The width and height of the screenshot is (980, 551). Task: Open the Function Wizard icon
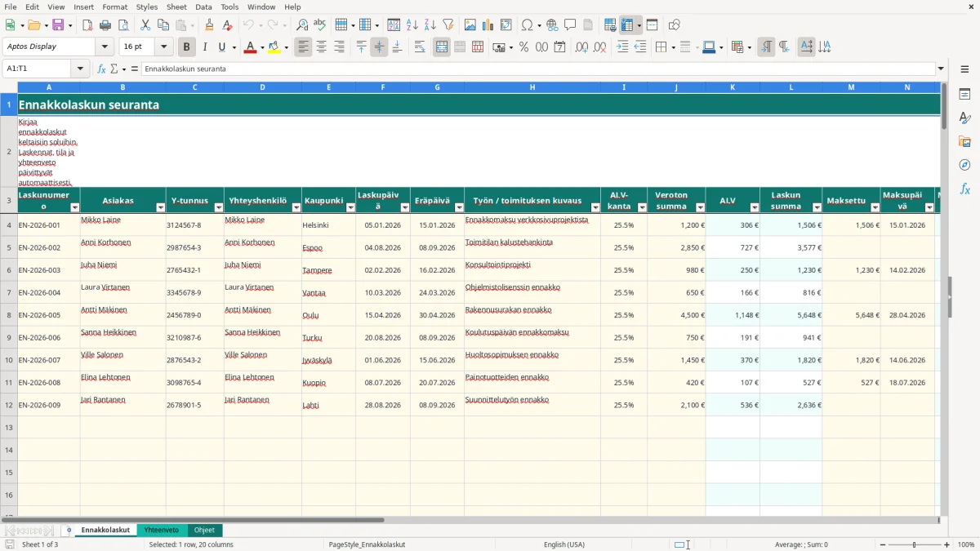[102, 69]
